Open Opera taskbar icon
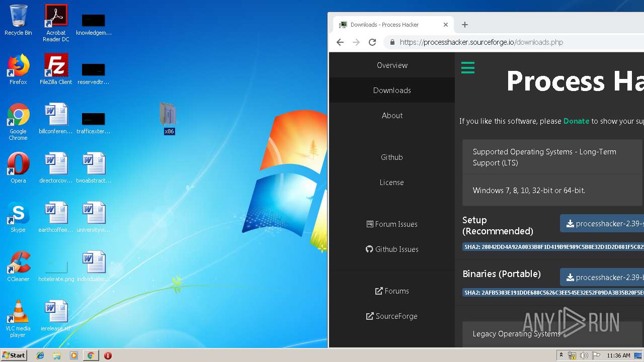This screenshot has height=362, width=644. point(108,355)
